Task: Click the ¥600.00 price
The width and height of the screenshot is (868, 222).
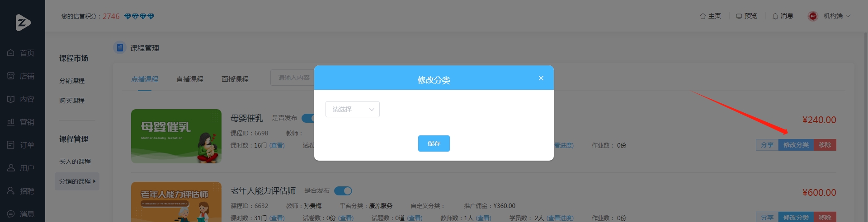Action: pyautogui.click(x=819, y=193)
